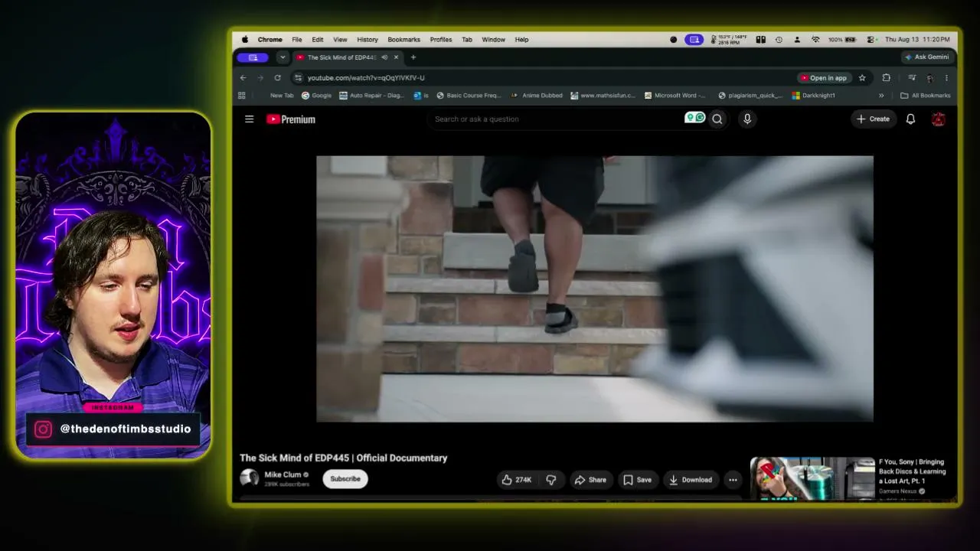The width and height of the screenshot is (980, 551).
Task: Open the Profiles menu
Action: point(441,39)
